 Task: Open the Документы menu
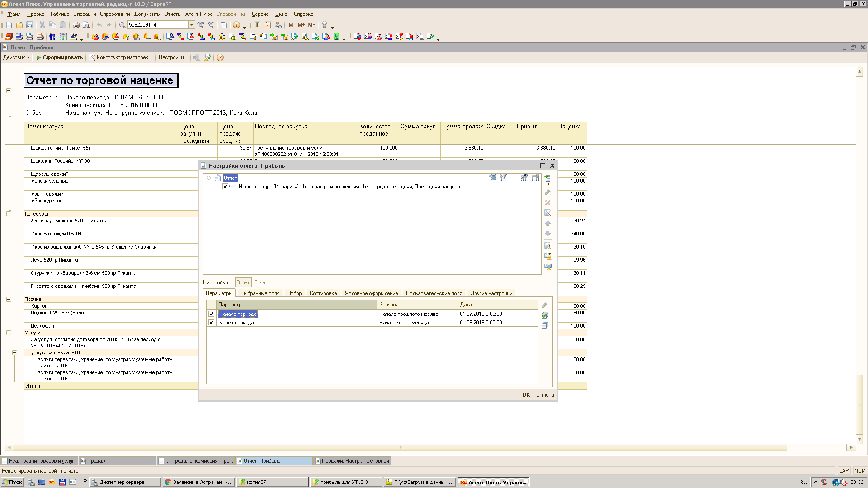pyautogui.click(x=147, y=14)
